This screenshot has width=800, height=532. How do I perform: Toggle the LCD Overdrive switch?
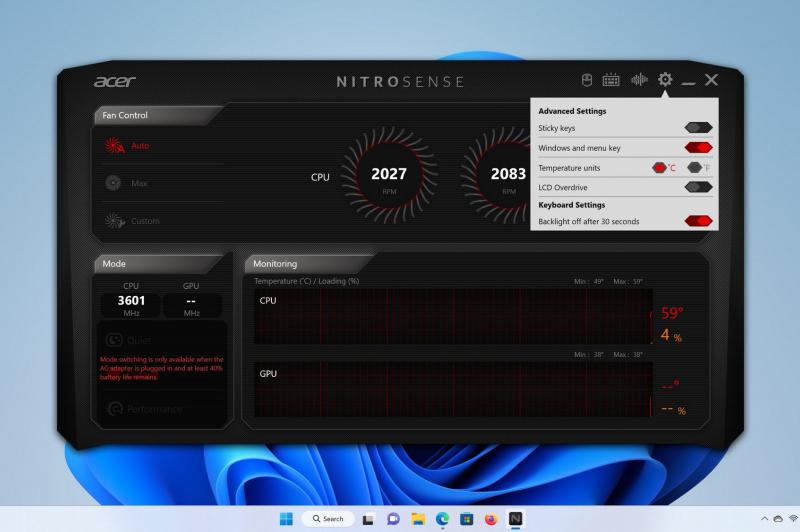tap(698, 187)
